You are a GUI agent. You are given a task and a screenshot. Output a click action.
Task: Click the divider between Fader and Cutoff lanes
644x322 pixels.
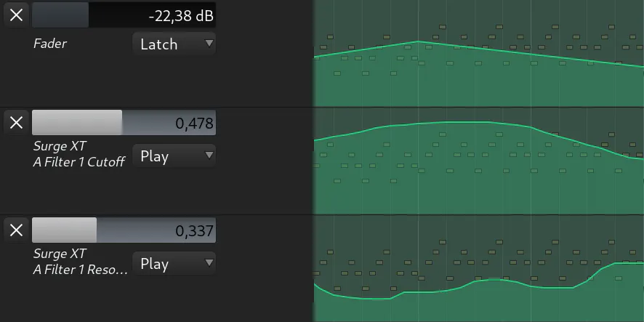(x=322, y=108)
